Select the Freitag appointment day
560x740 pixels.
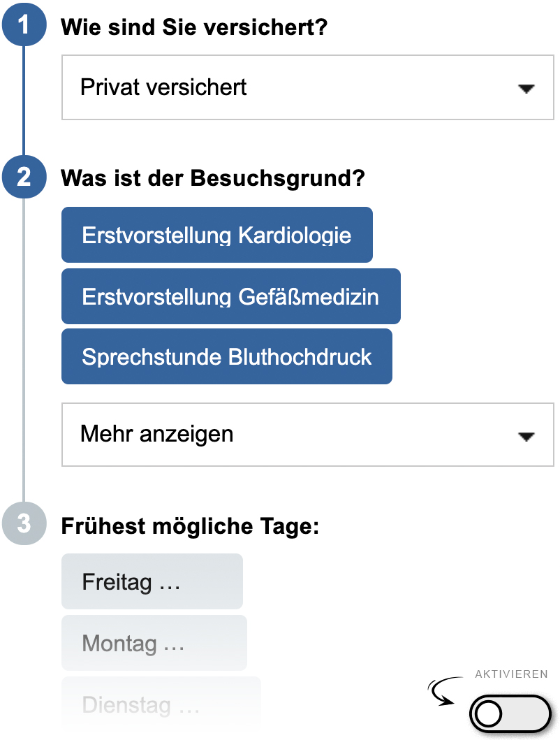point(152,581)
